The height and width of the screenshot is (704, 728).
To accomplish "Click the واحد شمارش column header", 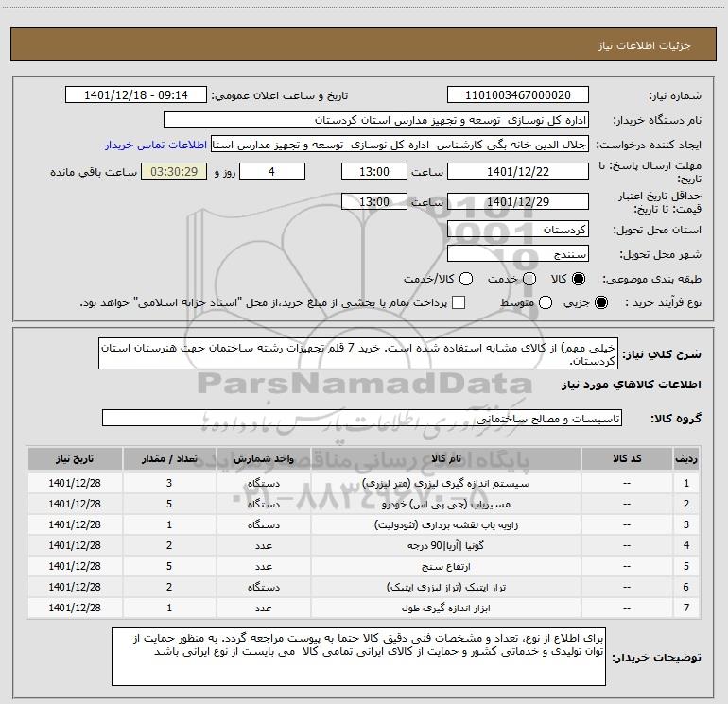I will click(x=264, y=459).
